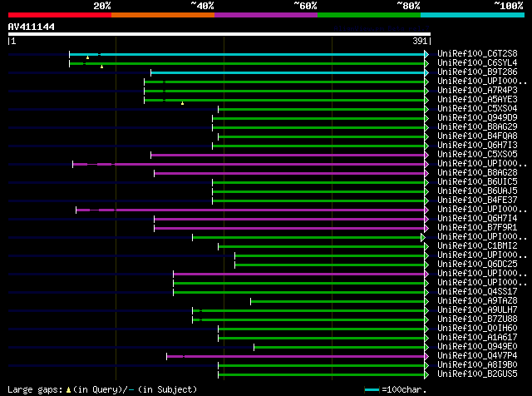Open subject UniRef100_A5AYE3
532x396 pixels.
coord(477,100)
